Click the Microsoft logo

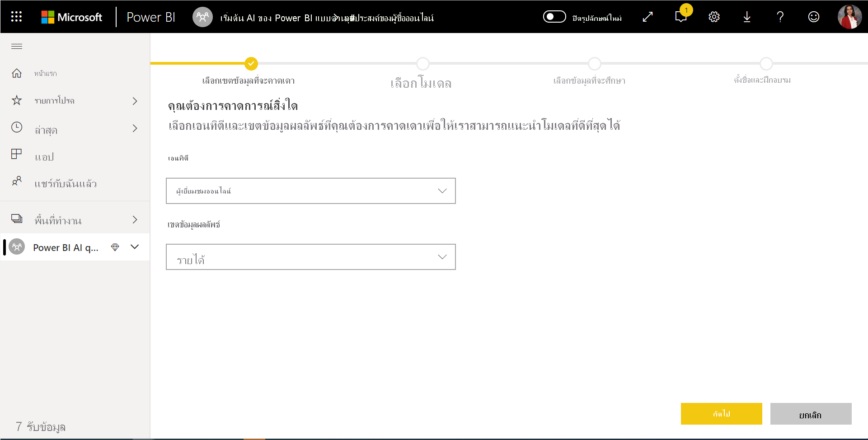tap(72, 17)
